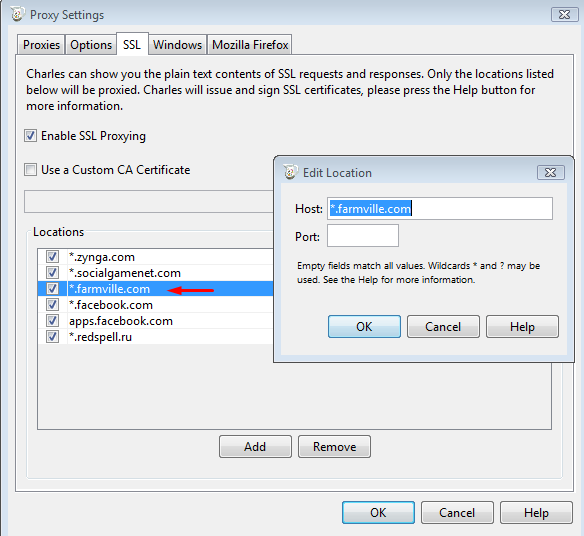Confirm Proxy Settings with OK
Viewport: 584px width, 536px height.
tap(378, 513)
